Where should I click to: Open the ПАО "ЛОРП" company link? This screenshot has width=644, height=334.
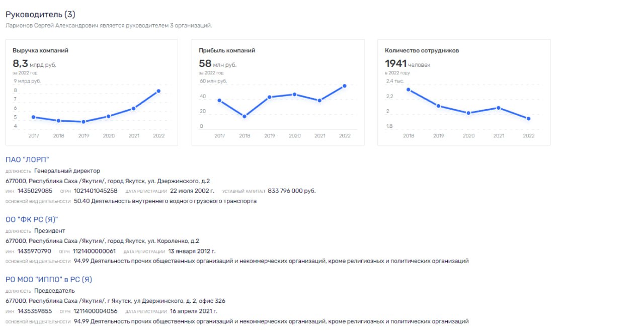27,160
